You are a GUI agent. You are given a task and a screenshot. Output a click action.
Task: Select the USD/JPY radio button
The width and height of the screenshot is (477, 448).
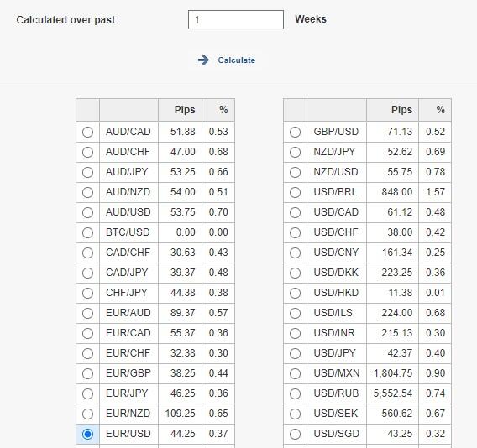point(295,353)
